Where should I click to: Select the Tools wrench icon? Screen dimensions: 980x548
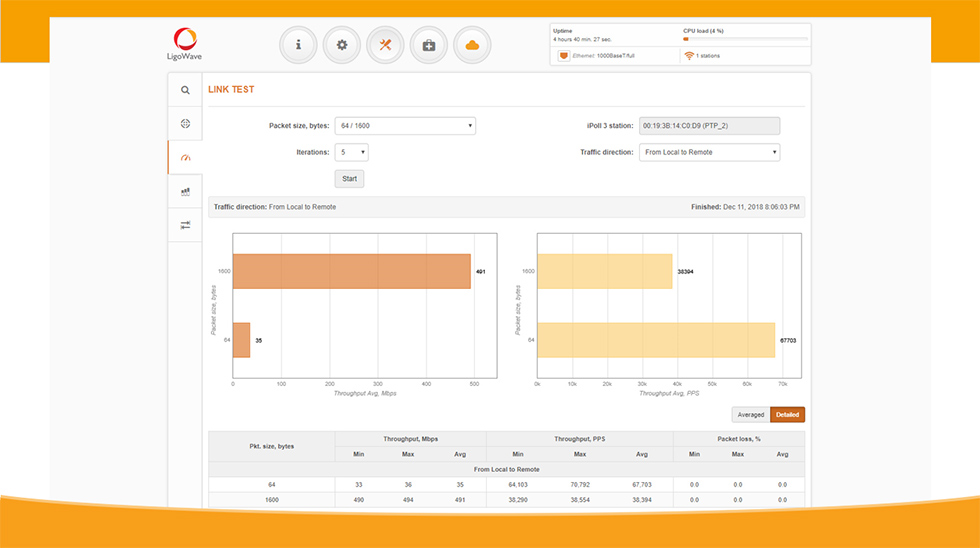385,45
